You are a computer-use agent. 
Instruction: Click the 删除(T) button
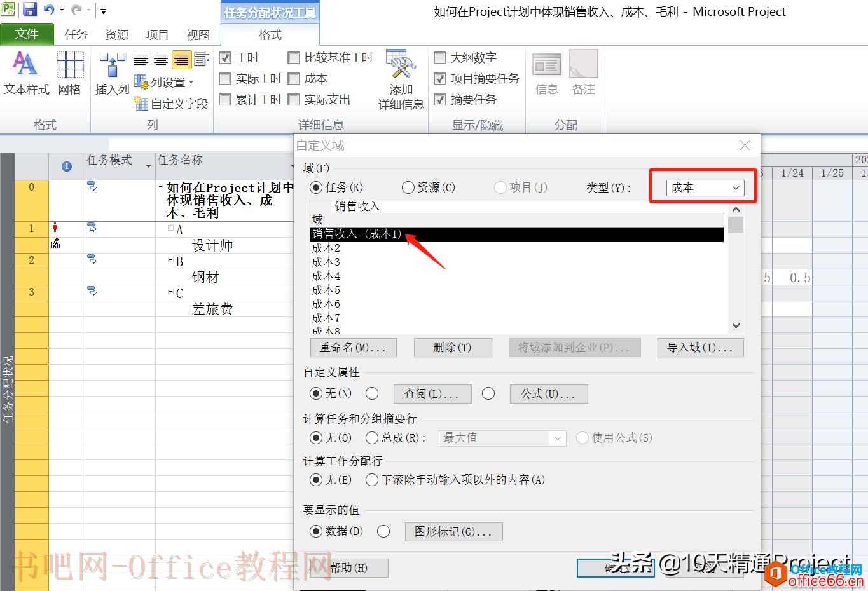(453, 348)
